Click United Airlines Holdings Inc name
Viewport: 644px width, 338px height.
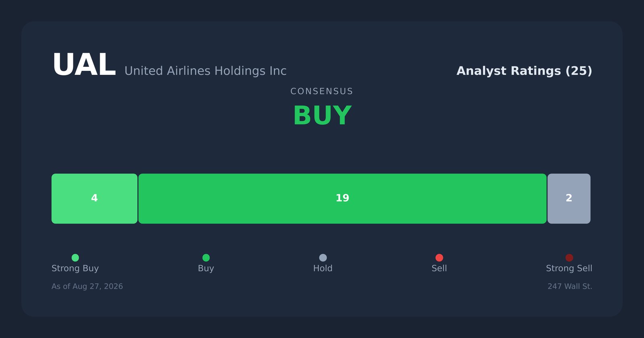click(205, 71)
